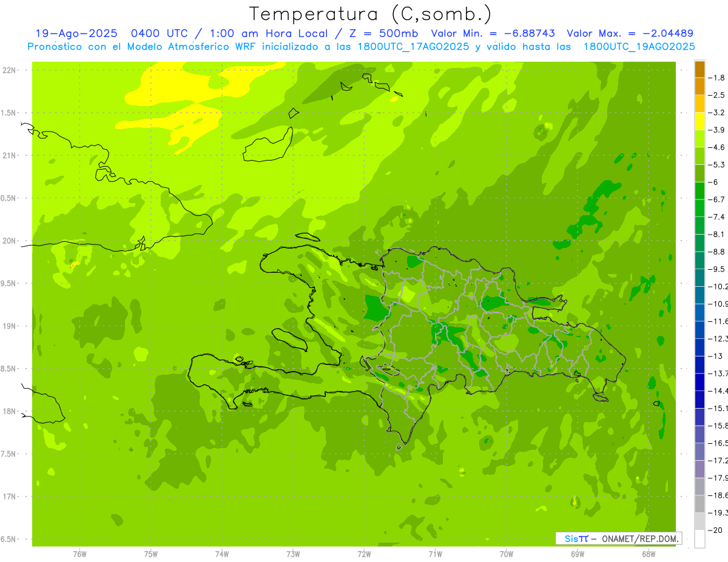Click the '-7.4' legend value
Screen dimensions: 728x562
click(716, 217)
